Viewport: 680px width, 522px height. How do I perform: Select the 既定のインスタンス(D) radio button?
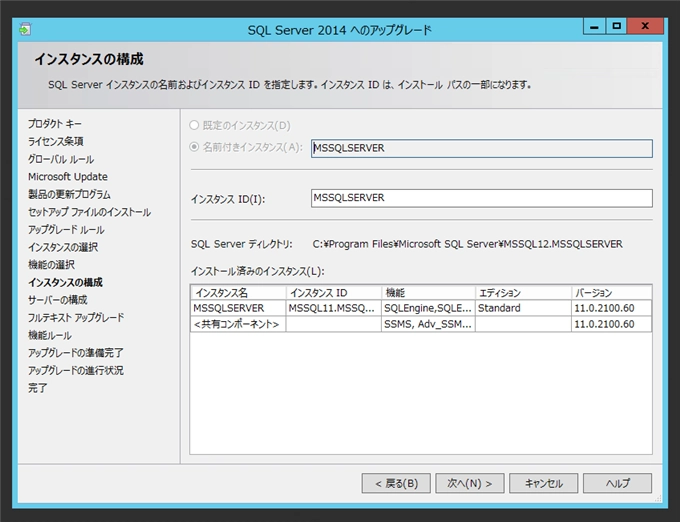tap(194, 126)
